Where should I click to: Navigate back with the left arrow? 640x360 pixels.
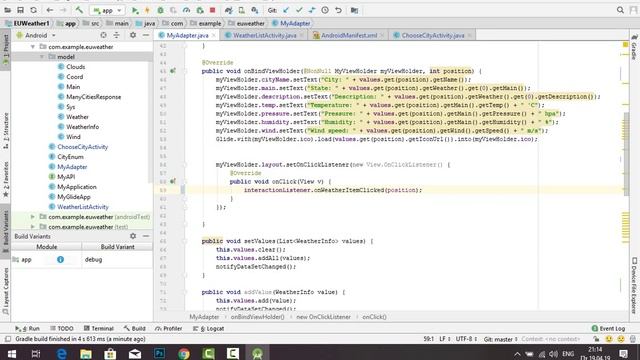point(50,10)
